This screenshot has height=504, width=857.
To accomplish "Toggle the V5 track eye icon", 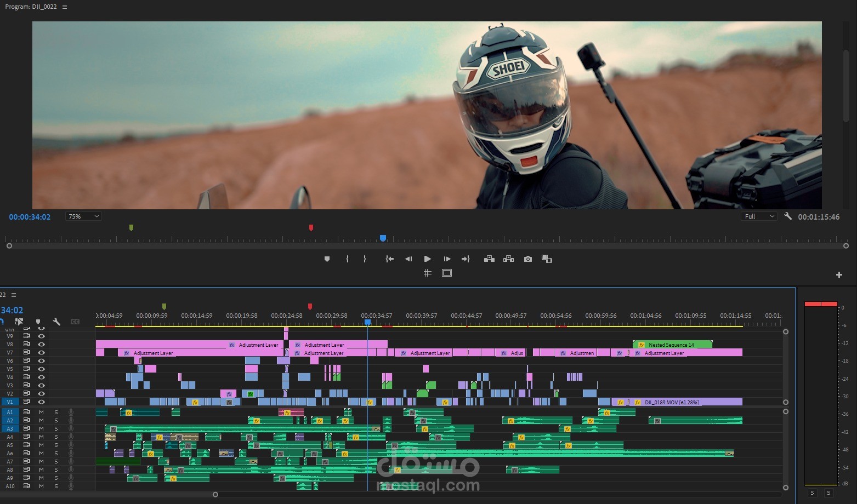I will pos(41,369).
